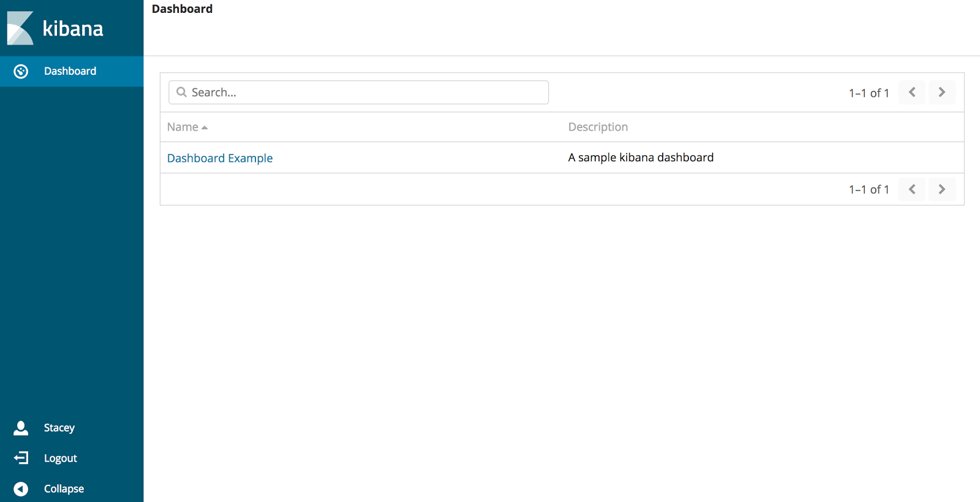Screen dimensions: 980x502
Task: Toggle sort arrow beside Name column
Action: (x=205, y=127)
